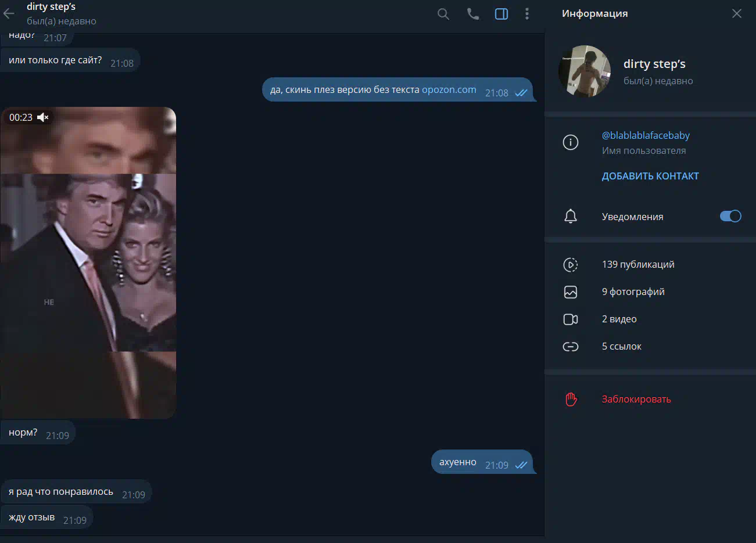Click ДОБАВИТЬ КОНТАКТ button

650,176
